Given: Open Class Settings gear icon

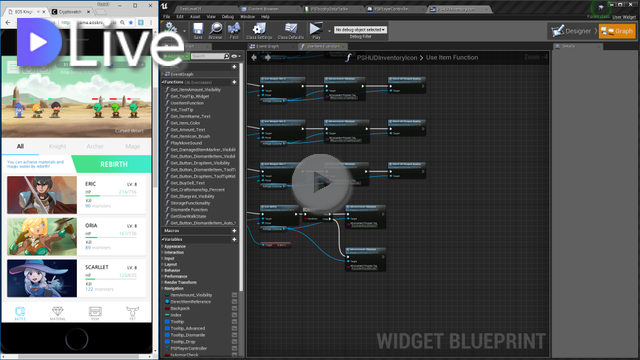Looking at the screenshot, I should [x=259, y=31].
